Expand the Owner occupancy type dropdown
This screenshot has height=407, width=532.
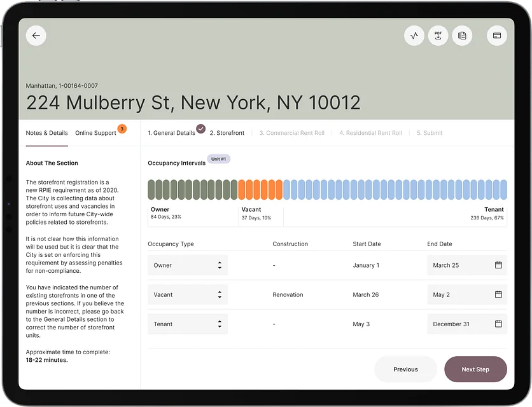188,265
